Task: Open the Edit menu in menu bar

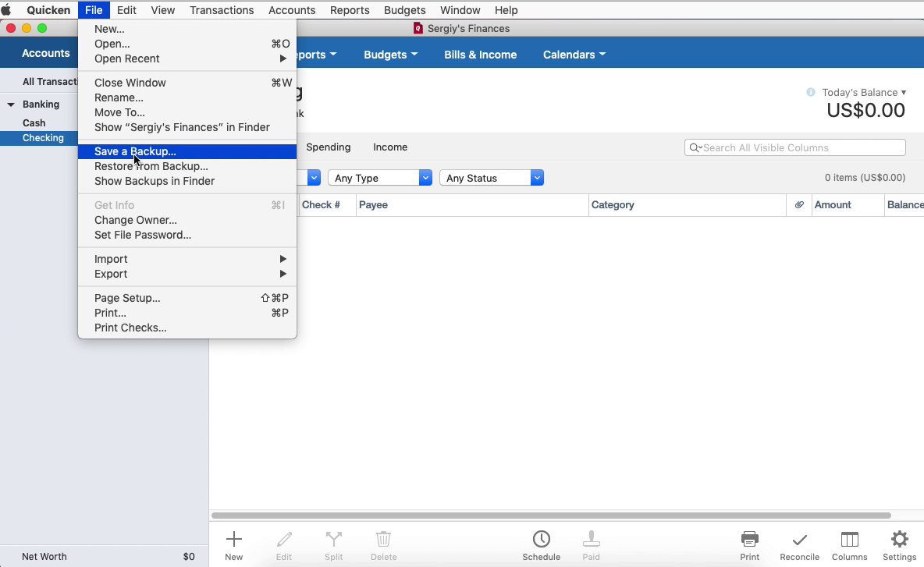Action: pyautogui.click(x=126, y=10)
